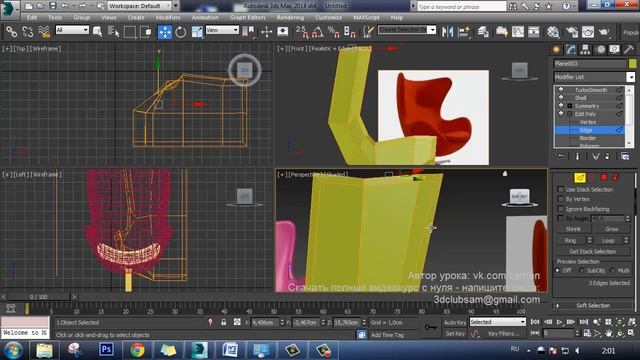Click the Configure Modifier Sets icon
640x360 pixels.
click(x=625, y=156)
